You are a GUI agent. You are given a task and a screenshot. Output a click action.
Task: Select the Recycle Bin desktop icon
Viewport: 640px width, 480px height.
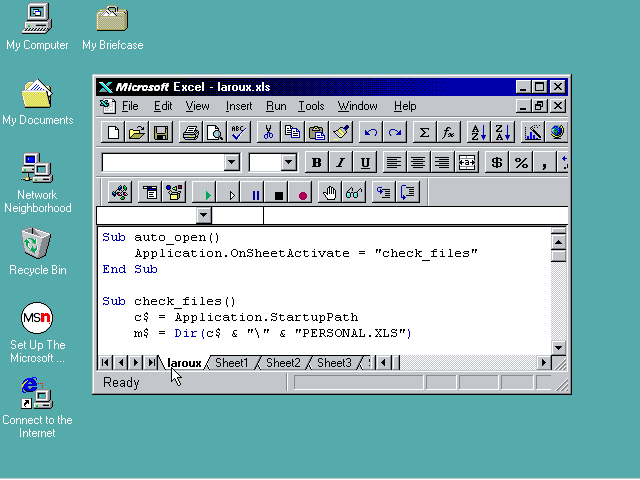coord(37,251)
